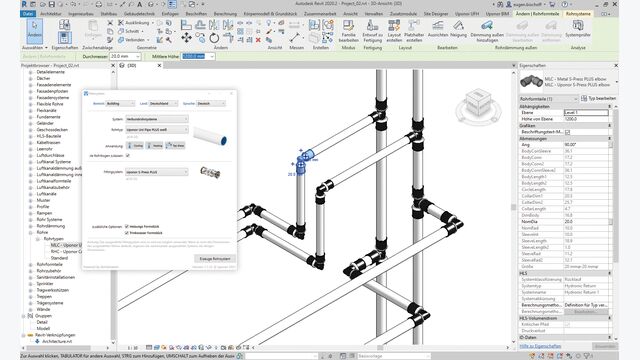This screenshot has height=360, width=640.
Task: Click the Print icon in quick access toolbar
Action: [x=99, y=4]
